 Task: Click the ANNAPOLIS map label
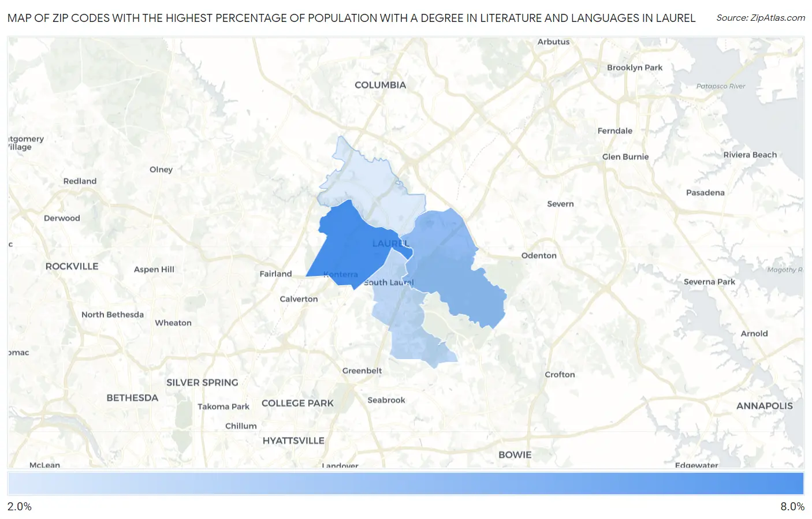point(765,406)
